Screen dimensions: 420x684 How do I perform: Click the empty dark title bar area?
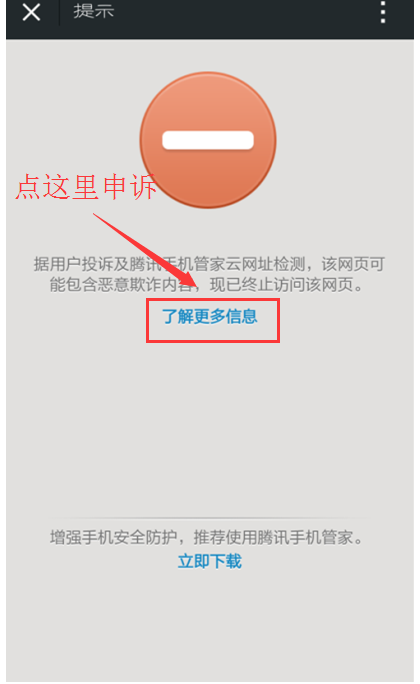click(x=244, y=15)
